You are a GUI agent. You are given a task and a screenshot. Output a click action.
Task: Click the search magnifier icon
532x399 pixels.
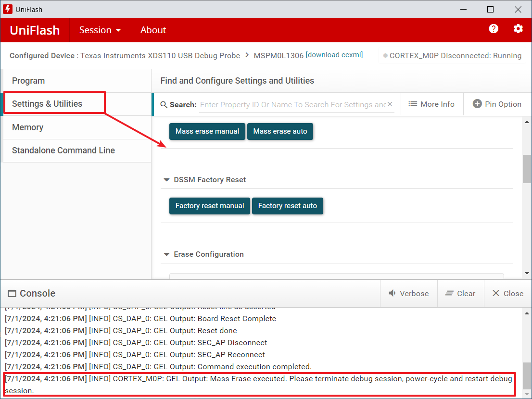164,105
